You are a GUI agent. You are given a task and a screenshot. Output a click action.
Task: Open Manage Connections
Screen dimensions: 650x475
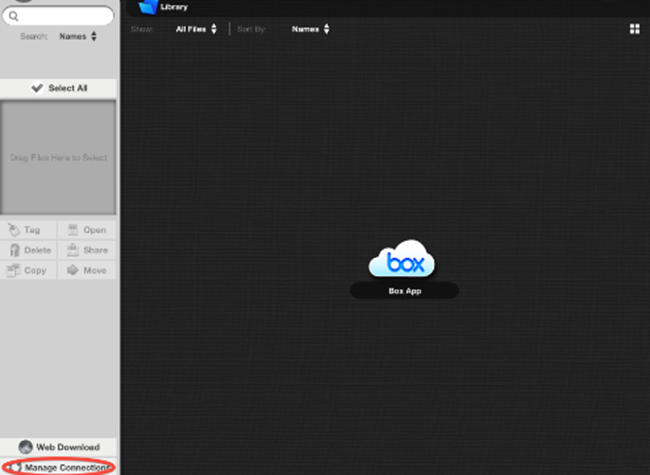[x=58, y=467]
